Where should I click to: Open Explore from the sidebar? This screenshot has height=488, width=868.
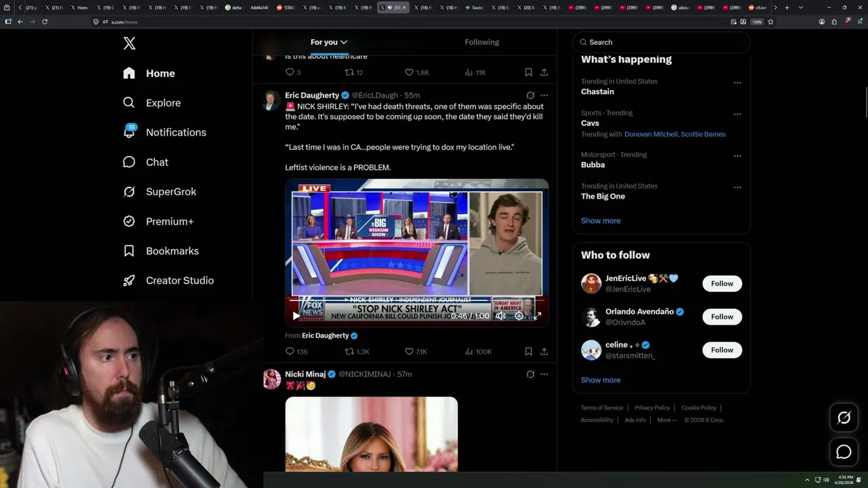(x=152, y=103)
